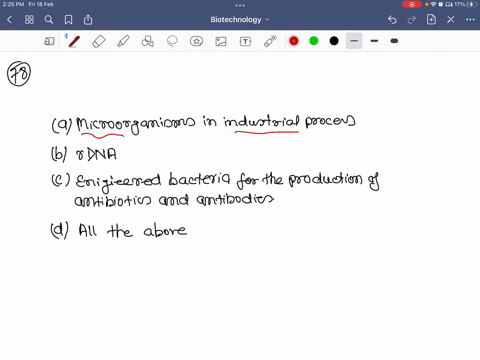Select the medium stroke width
This screenshot has width=480, height=360.
pos(374,41)
